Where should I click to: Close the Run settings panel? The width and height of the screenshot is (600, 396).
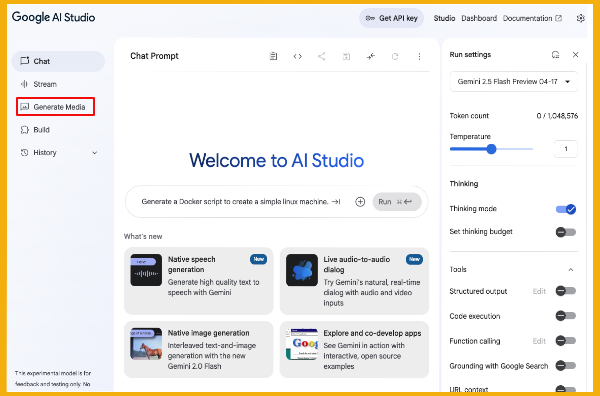click(x=576, y=55)
